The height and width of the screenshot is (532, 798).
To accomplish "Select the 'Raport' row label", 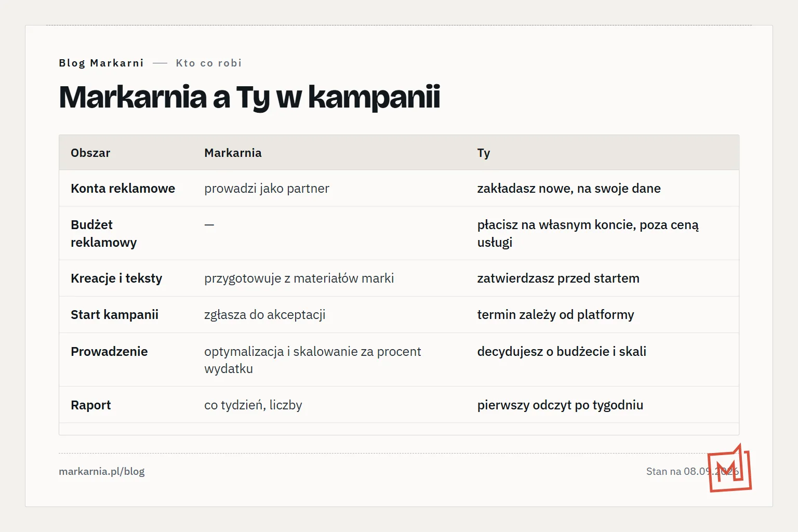I will click(91, 405).
